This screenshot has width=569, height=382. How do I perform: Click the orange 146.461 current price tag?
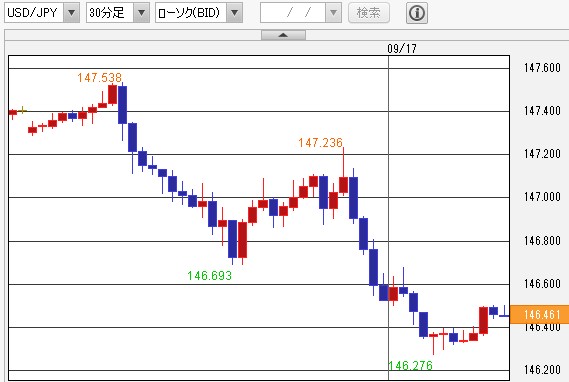[x=539, y=314]
